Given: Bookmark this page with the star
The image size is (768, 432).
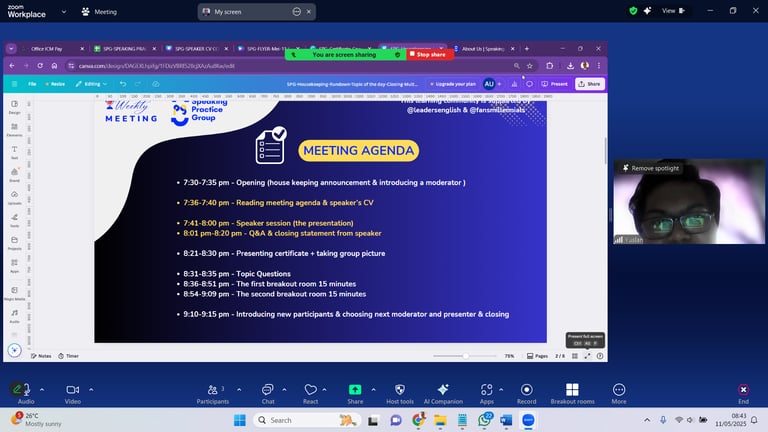Looking at the screenshot, I should 529,66.
